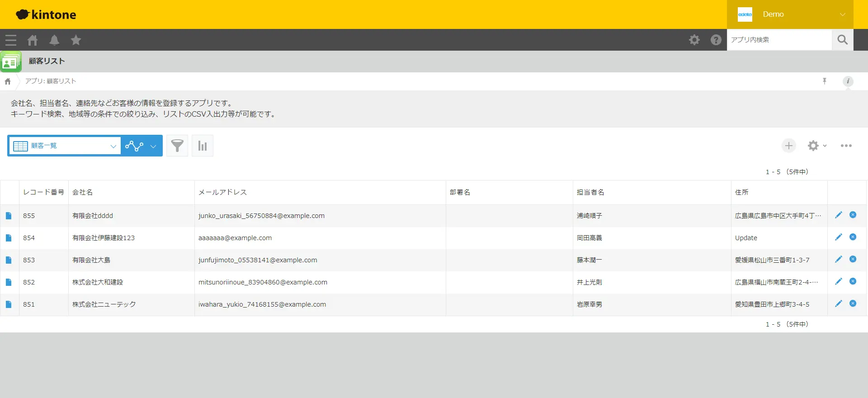Open the filter funnel icon
Screen dimensions: 868x398
tap(177, 146)
